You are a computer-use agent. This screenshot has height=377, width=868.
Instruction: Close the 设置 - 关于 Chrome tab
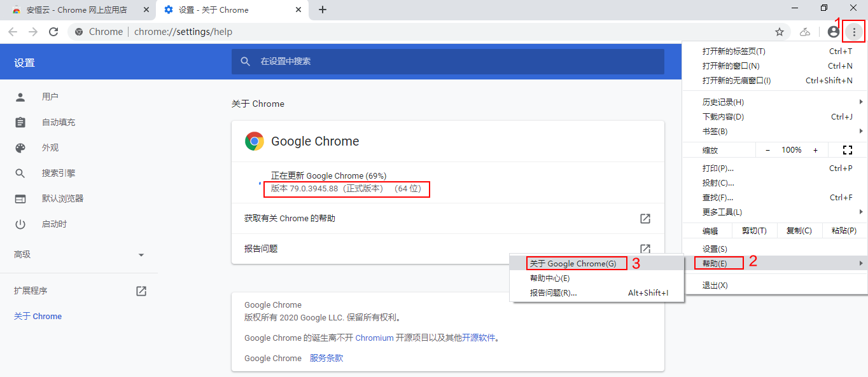[298, 10]
